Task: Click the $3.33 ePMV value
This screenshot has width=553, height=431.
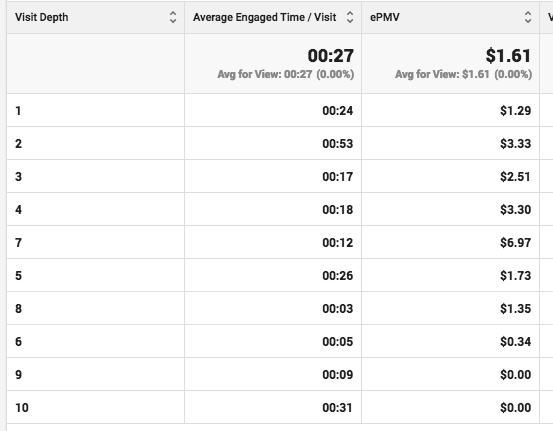Action: (x=515, y=144)
